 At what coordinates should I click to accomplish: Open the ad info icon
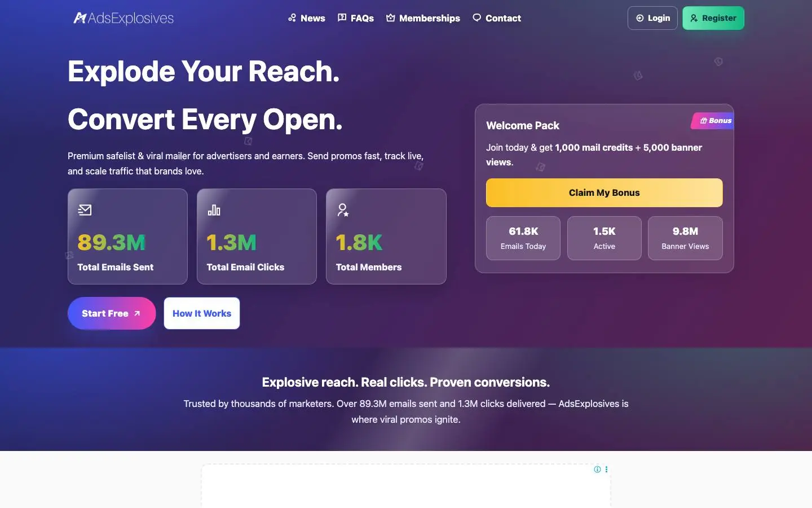pos(597,469)
